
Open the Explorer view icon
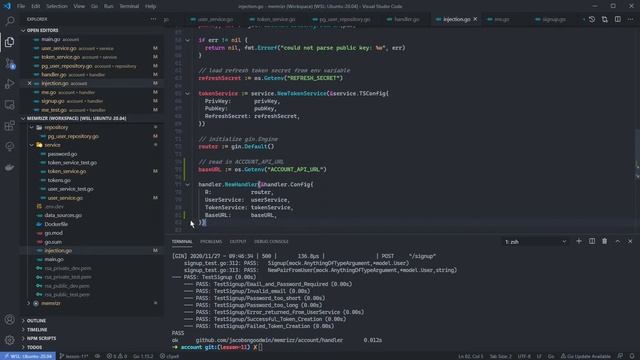pyautogui.click(x=10, y=42)
